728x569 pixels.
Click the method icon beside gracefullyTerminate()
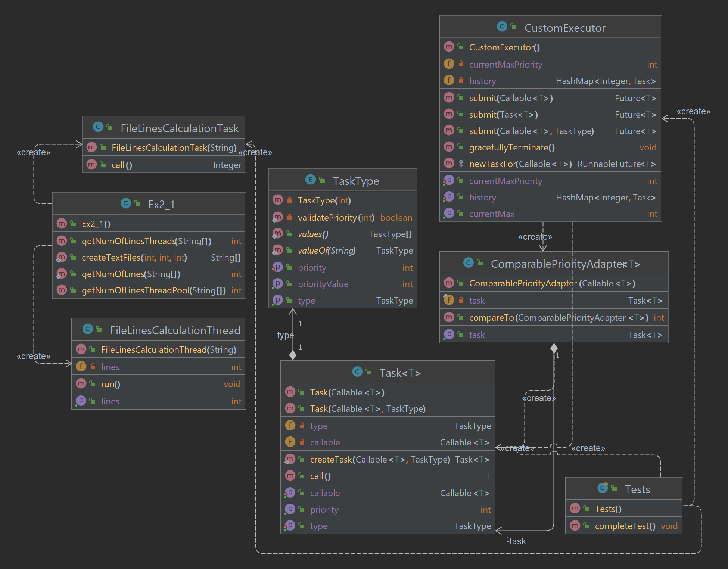pyautogui.click(x=449, y=147)
